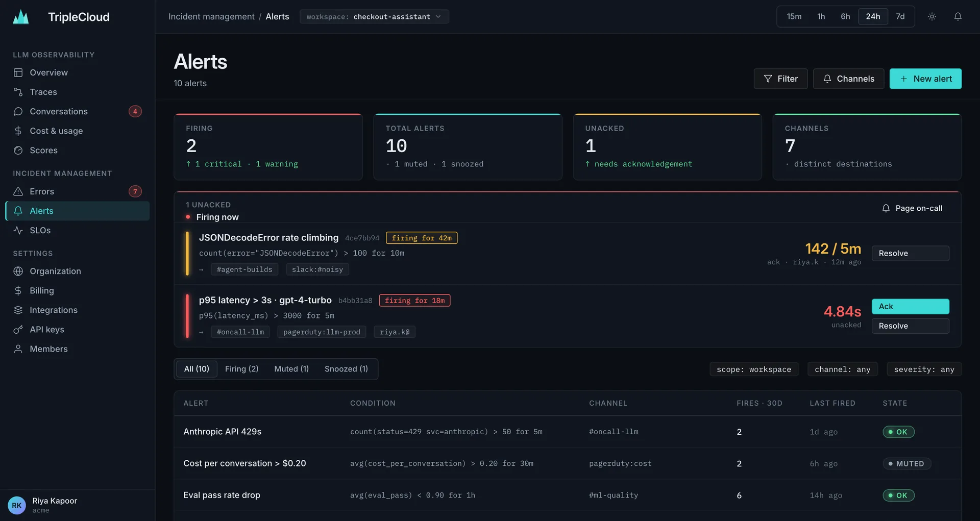Open Members via its person icon

click(18, 349)
